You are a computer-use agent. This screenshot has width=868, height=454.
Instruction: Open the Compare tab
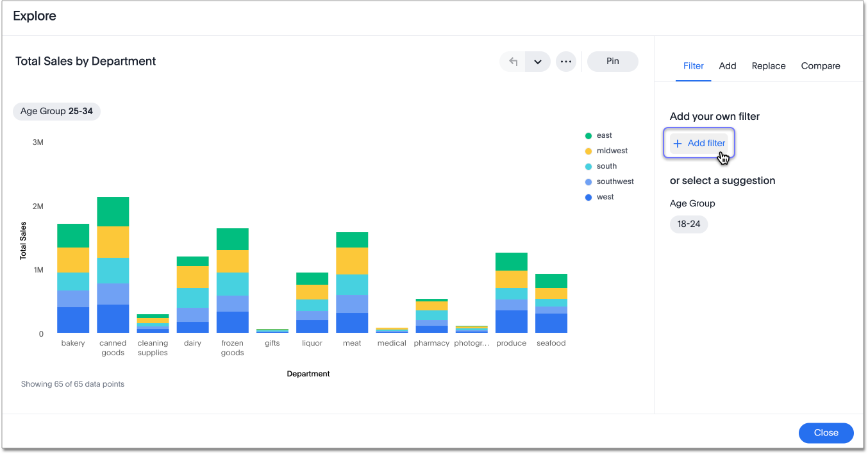tap(820, 66)
